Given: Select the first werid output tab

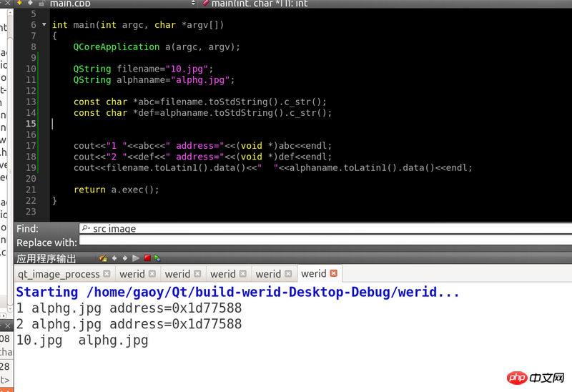Looking at the screenshot, I should click(x=132, y=274).
